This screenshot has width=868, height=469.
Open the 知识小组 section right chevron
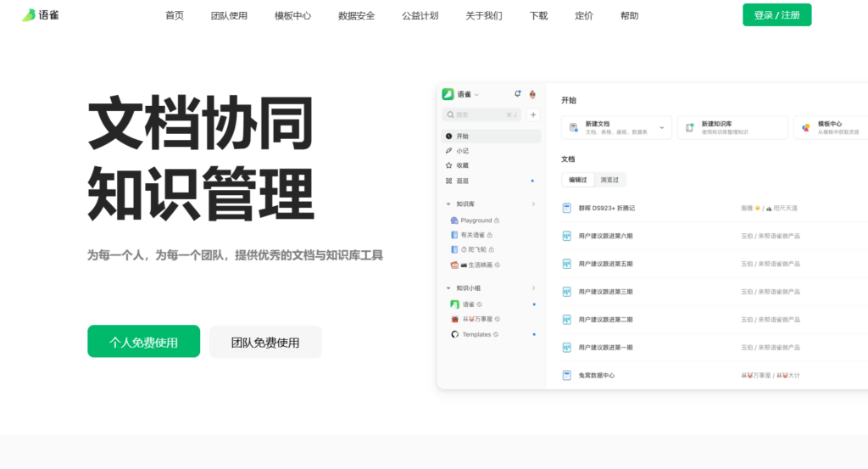534,288
